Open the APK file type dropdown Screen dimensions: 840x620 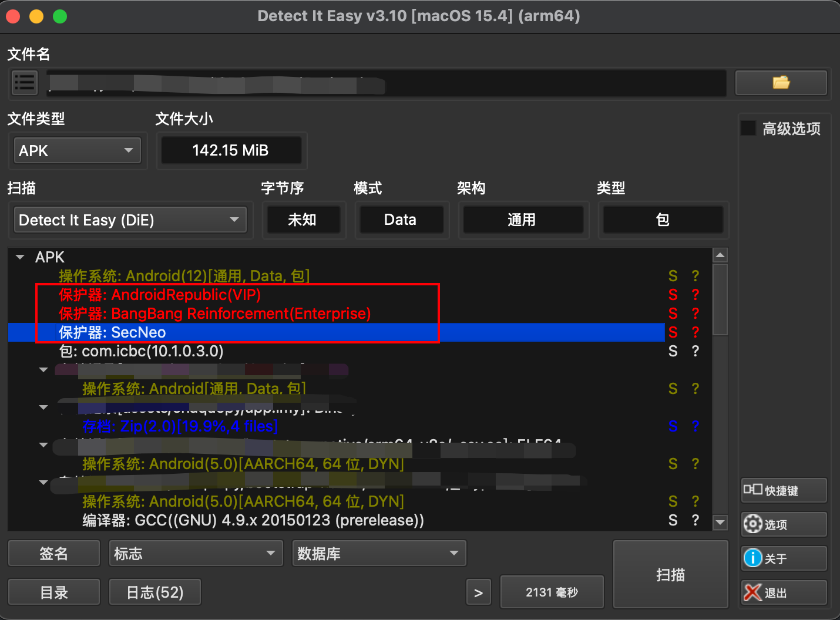pyautogui.click(x=77, y=151)
